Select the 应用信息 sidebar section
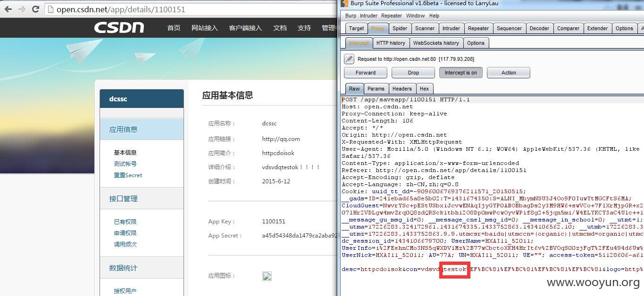Image resolution: width=644 pixels, height=296 pixels. point(142,129)
